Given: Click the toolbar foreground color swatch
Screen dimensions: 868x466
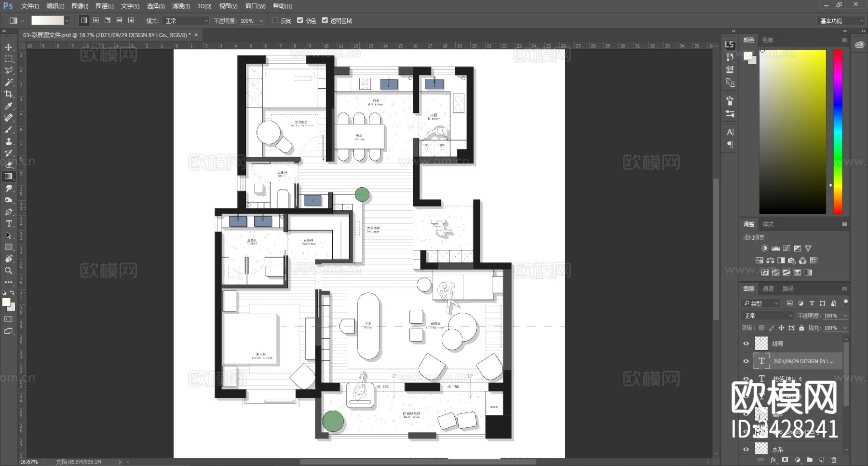Looking at the screenshot, I should 6,302.
